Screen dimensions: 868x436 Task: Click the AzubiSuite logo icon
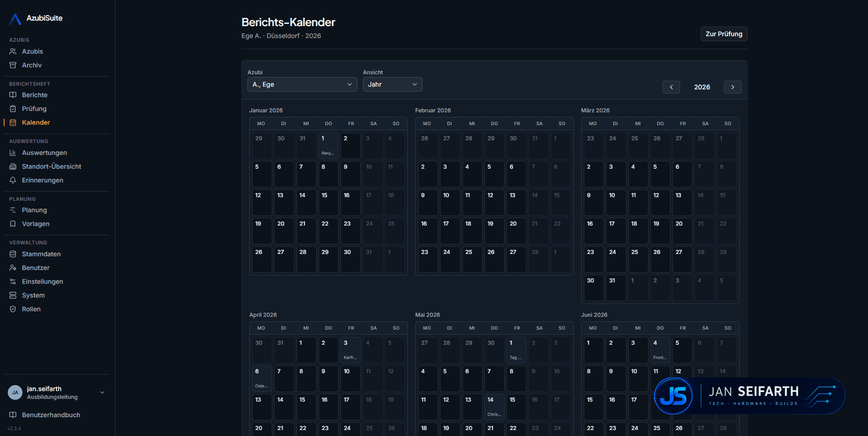coord(15,18)
